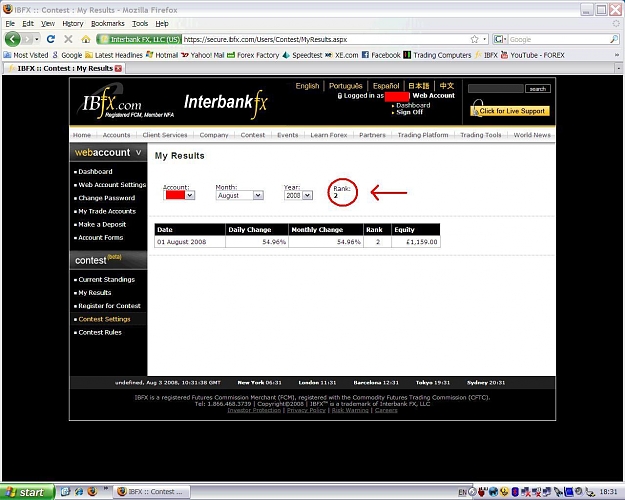The width and height of the screenshot is (625, 500).
Task: Click the Interbank FX site identity badge
Action: pos(139,39)
